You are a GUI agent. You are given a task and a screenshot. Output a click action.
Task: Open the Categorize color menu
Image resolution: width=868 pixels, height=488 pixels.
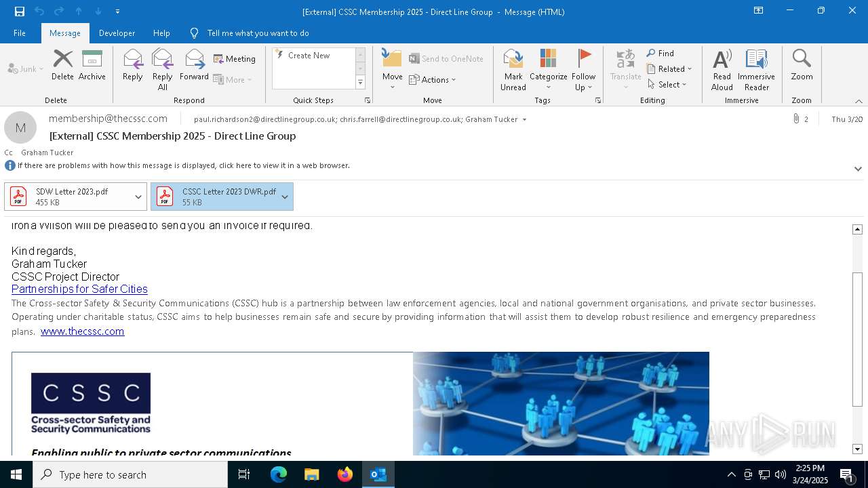click(x=548, y=70)
